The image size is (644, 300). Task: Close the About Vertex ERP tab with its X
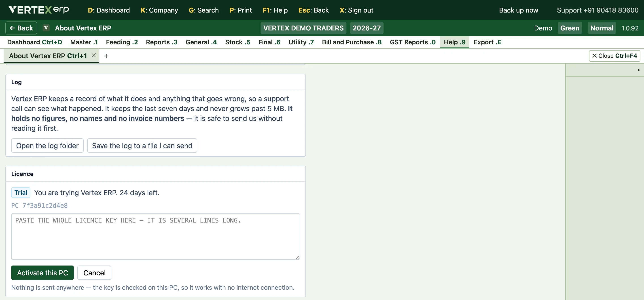tap(94, 55)
